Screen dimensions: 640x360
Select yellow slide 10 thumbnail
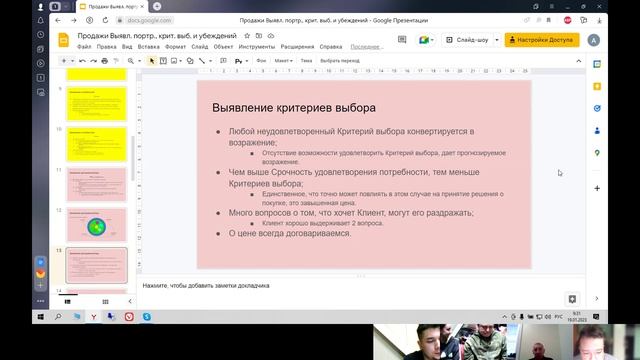click(x=97, y=144)
